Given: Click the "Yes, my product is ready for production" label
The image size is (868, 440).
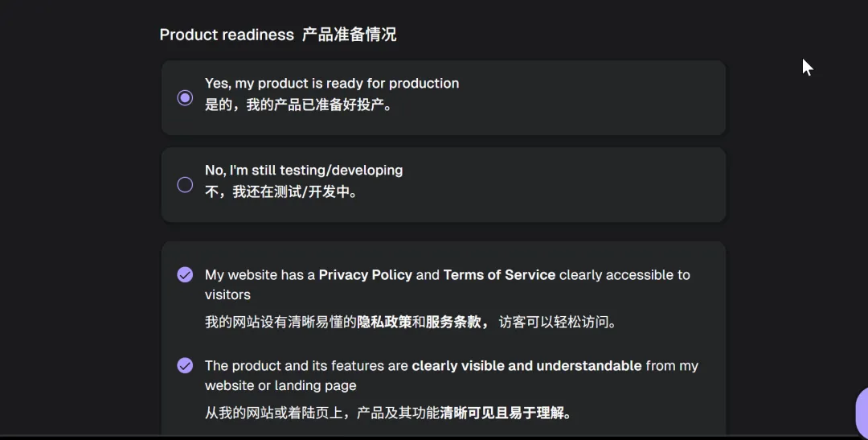Looking at the screenshot, I should point(331,84).
